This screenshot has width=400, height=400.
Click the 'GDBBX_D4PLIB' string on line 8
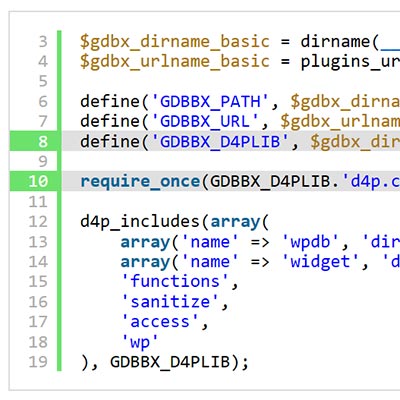pos(220,142)
